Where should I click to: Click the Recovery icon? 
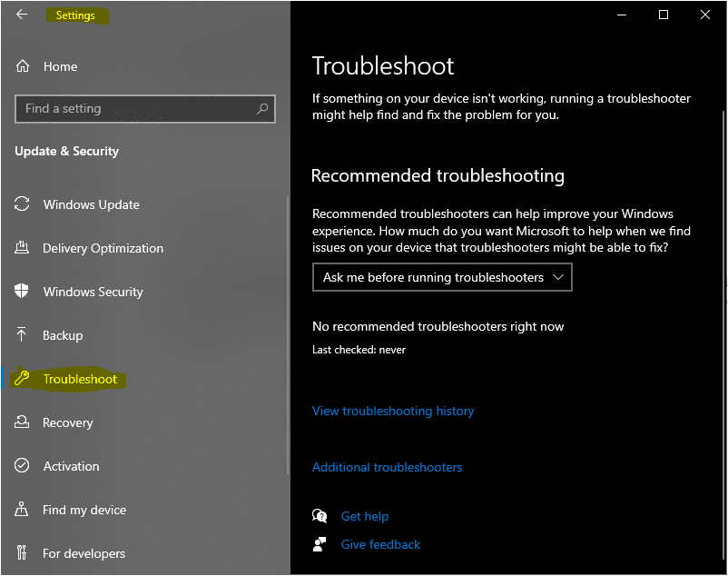click(x=22, y=422)
